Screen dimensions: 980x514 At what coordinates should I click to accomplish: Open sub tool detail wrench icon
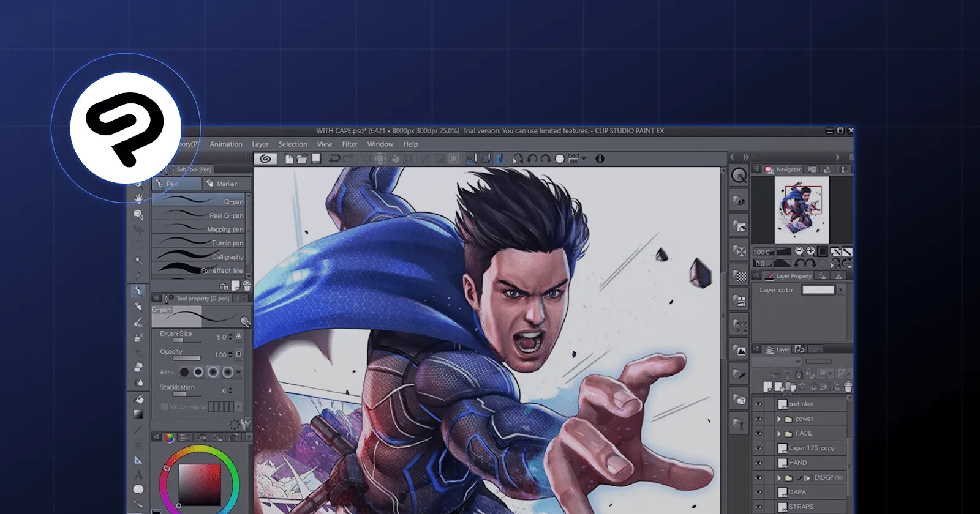coord(246,423)
